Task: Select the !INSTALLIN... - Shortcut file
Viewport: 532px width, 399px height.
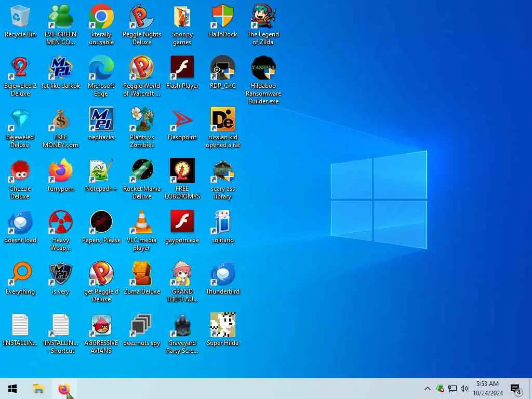Action: click(x=61, y=334)
